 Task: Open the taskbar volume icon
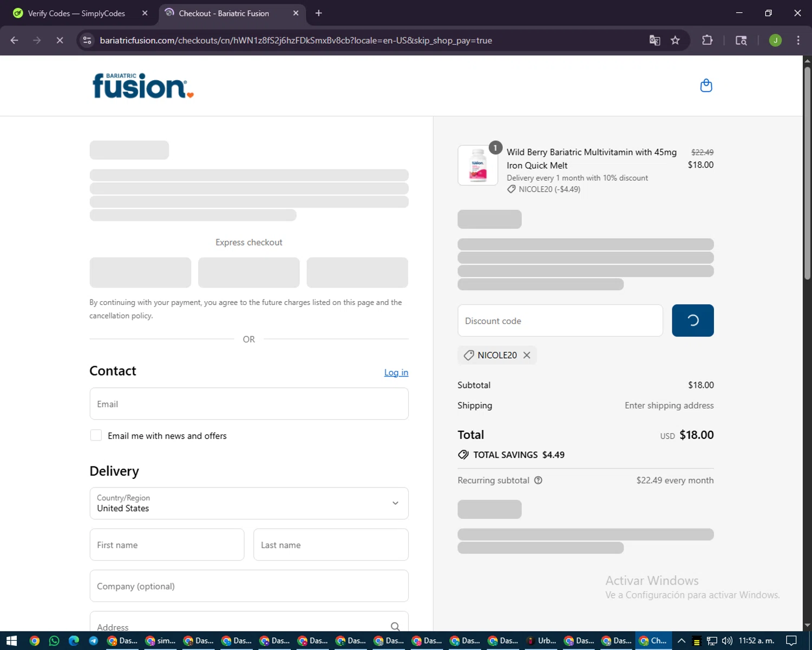click(x=727, y=641)
